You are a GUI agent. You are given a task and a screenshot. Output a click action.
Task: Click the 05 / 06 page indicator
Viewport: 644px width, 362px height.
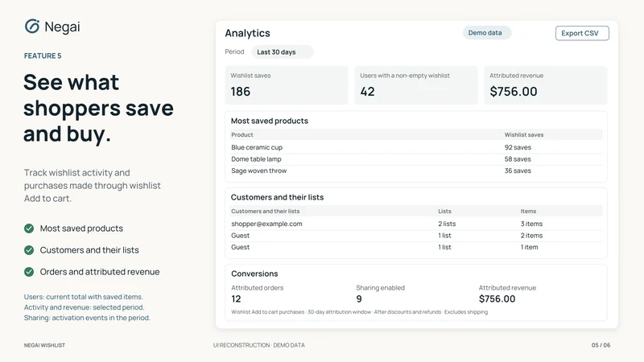[601, 345]
